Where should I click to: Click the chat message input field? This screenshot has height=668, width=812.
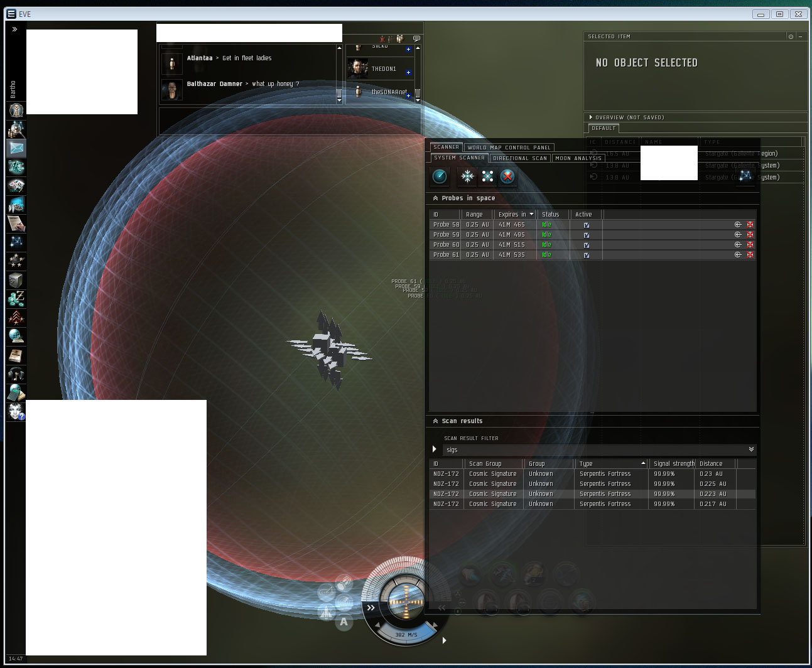[x=289, y=121]
